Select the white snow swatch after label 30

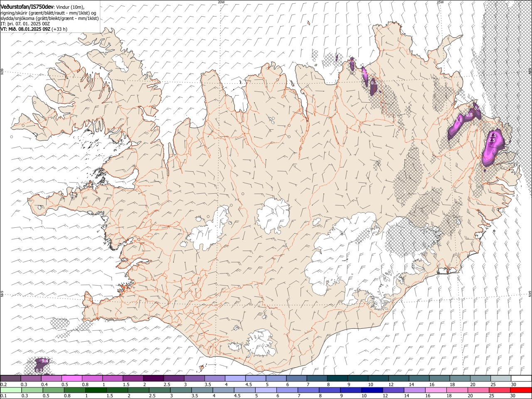(x=521, y=378)
